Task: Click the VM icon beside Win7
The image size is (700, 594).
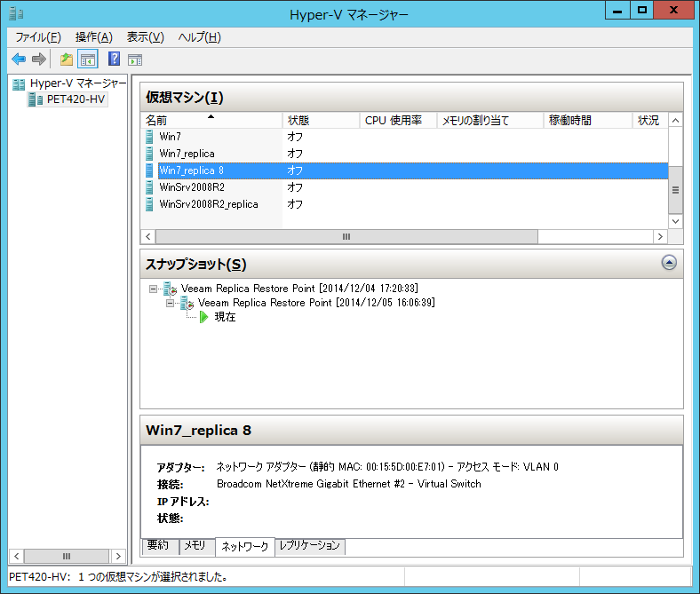Action: [149, 137]
